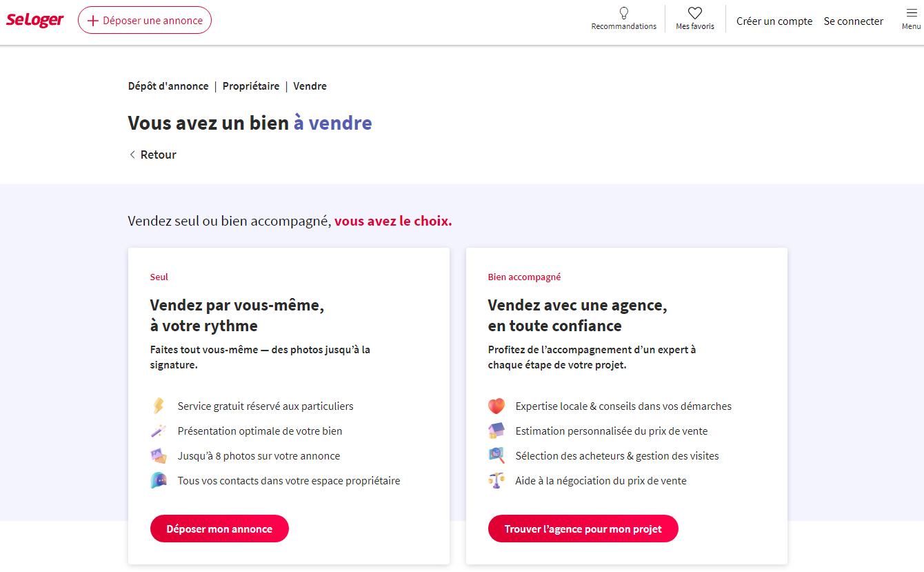Image resolution: width=924 pixels, height=572 pixels.
Task: Click Trouver l'agence pour mon projet
Action: [x=583, y=528]
